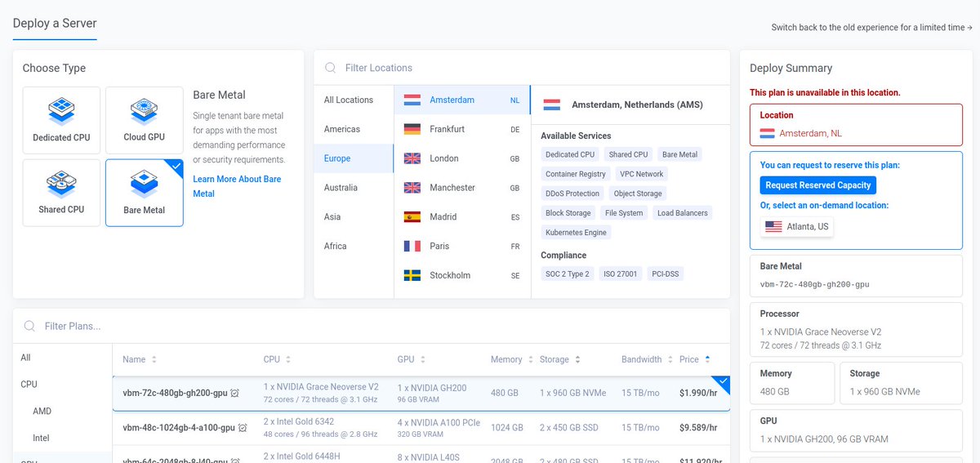Sort plans by Price column

[x=695, y=359]
